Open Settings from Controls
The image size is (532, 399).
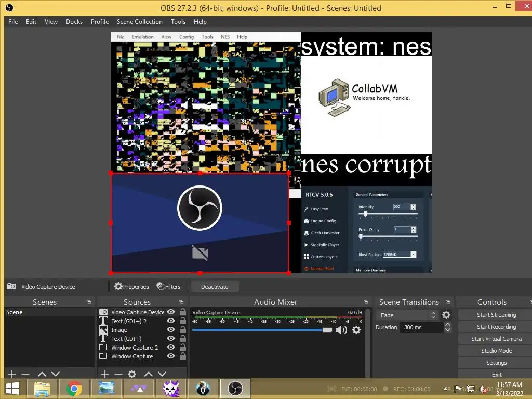[x=496, y=362]
